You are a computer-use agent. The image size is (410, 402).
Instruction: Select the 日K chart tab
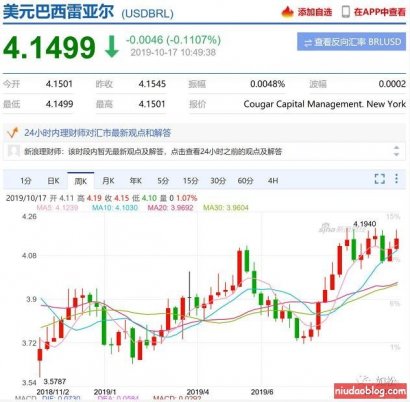[x=53, y=181]
